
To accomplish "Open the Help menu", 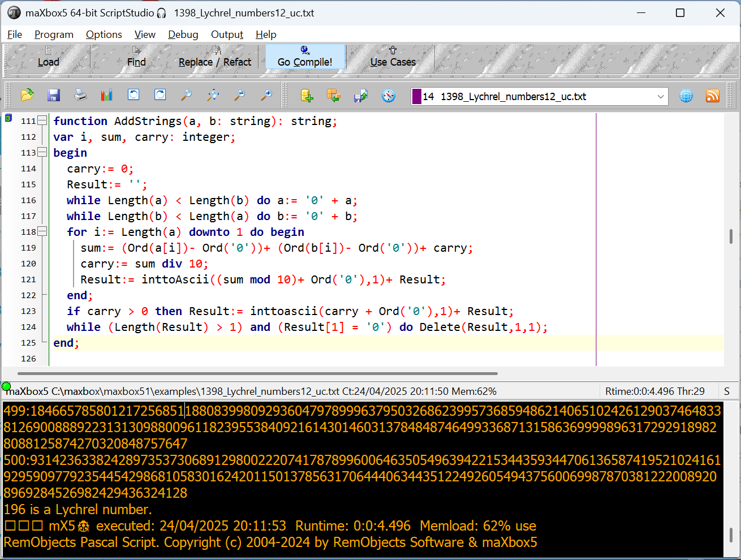I will 266,35.
